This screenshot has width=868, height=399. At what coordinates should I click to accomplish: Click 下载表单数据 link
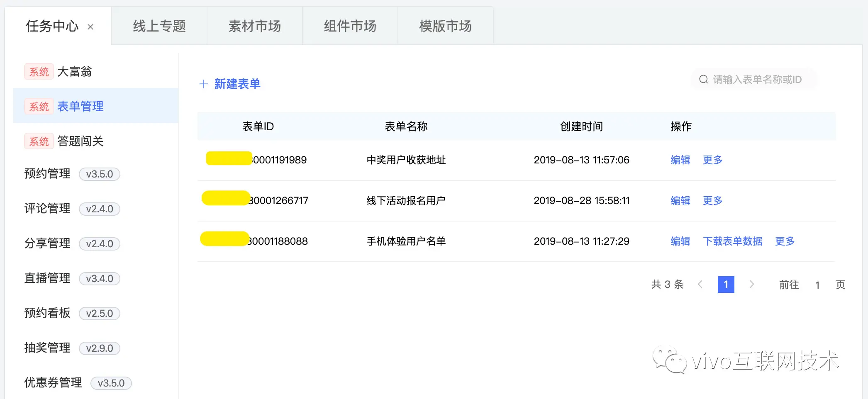(733, 241)
